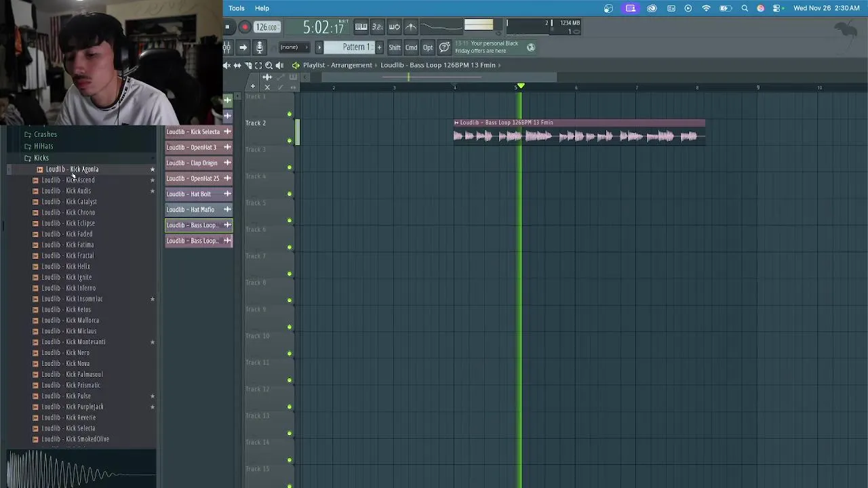Click the waveform icon beside Kick Selecta in picker
The height and width of the screenshot is (488, 868).
click(227, 131)
